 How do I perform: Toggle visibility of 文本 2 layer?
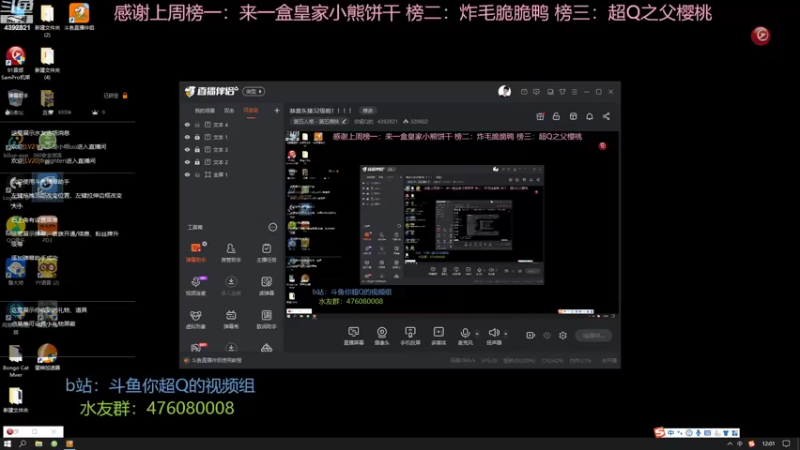187,162
